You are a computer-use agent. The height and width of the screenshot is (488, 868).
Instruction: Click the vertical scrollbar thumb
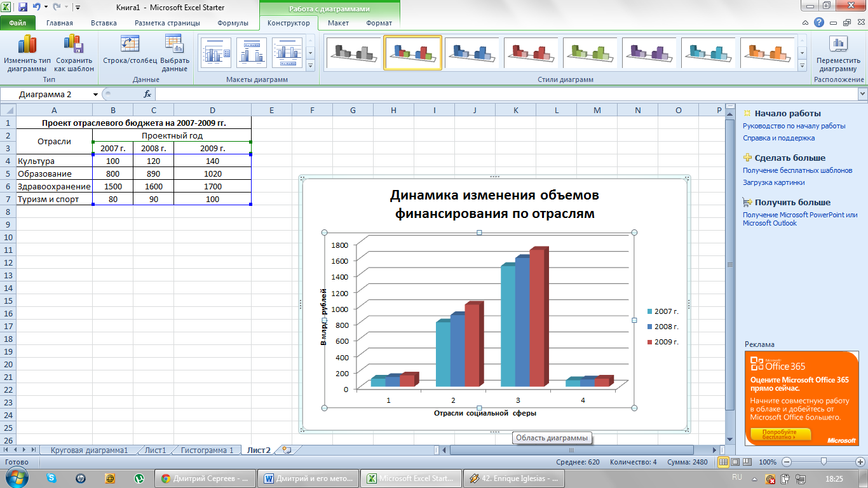pyautogui.click(x=730, y=266)
